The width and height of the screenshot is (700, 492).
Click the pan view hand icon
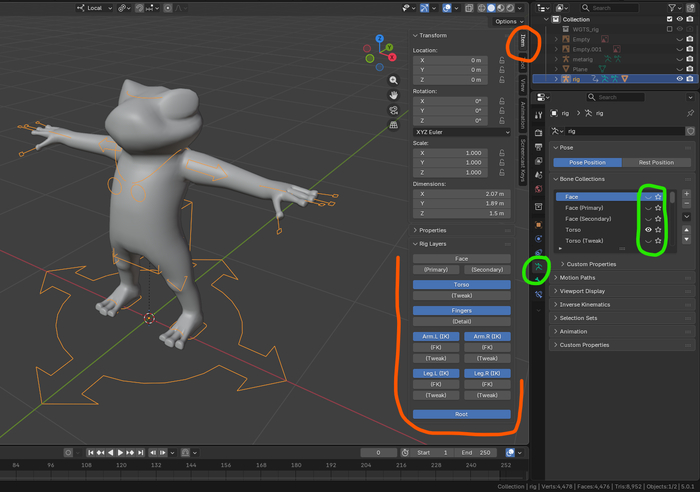(x=395, y=95)
